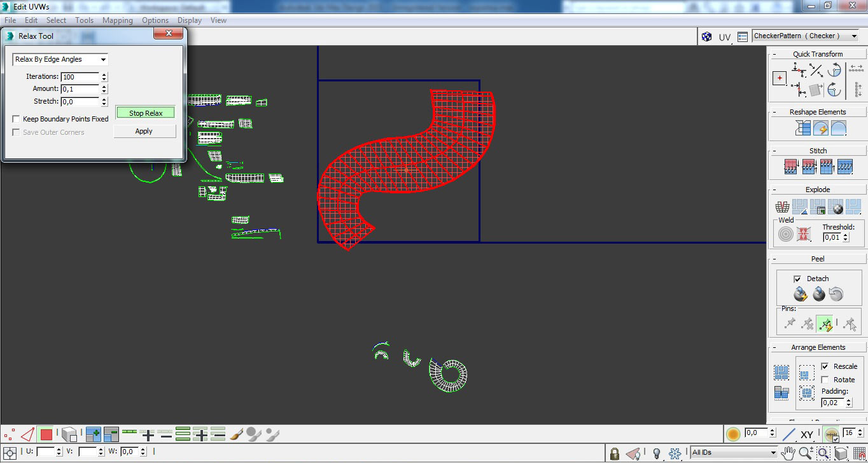Image resolution: width=868 pixels, height=463 pixels.
Task: Select Polygon sub-object mode icon
Action: tap(46, 435)
